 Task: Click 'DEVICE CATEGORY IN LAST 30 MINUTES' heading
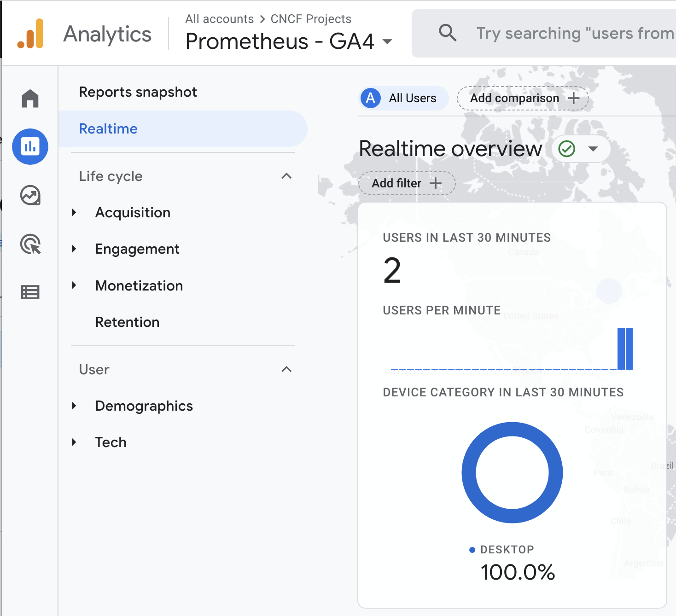point(503,392)
